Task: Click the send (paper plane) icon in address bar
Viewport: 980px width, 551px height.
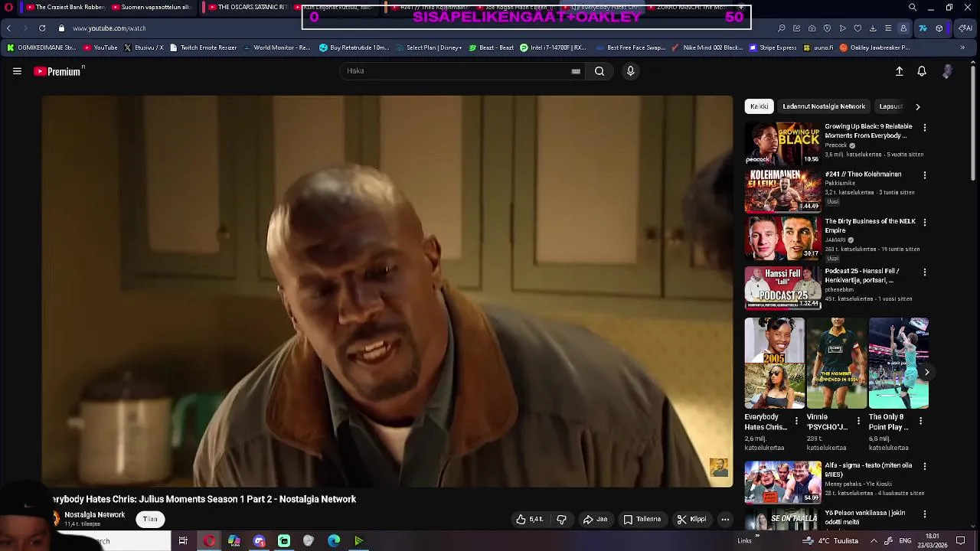Action: point(842,28)
